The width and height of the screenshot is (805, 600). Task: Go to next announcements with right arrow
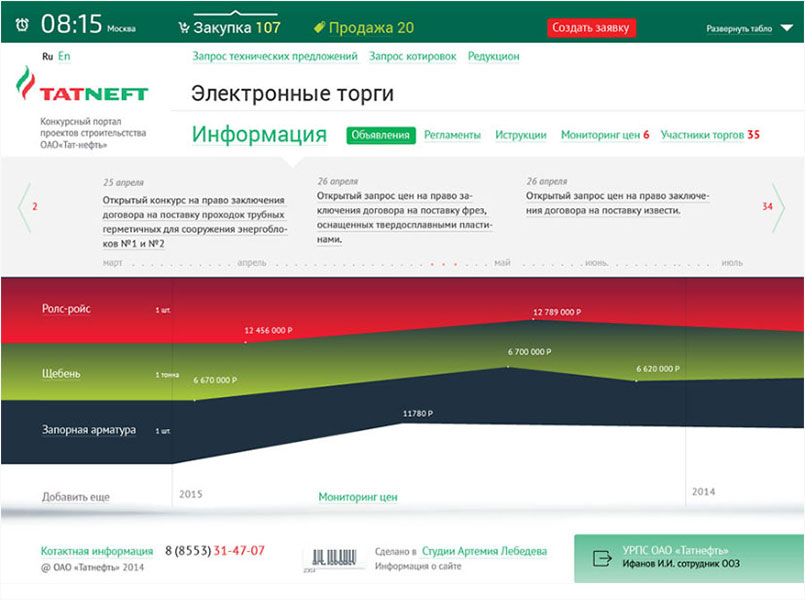[779, 207]
